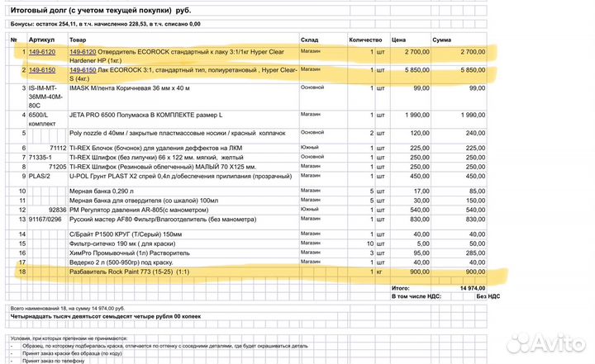Select the Цена column header

pos(398,40)
